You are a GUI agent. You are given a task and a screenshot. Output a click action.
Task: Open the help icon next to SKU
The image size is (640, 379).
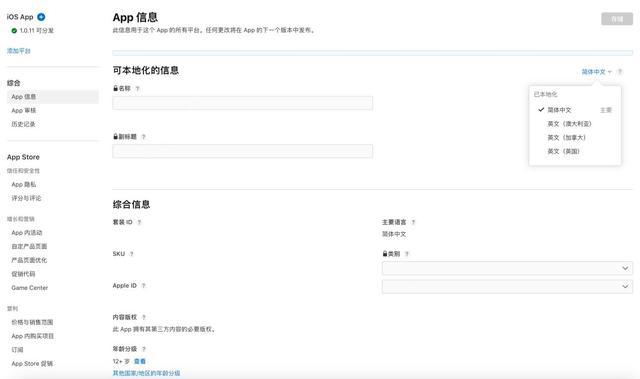pyautogui.click(x=131, y=254)
